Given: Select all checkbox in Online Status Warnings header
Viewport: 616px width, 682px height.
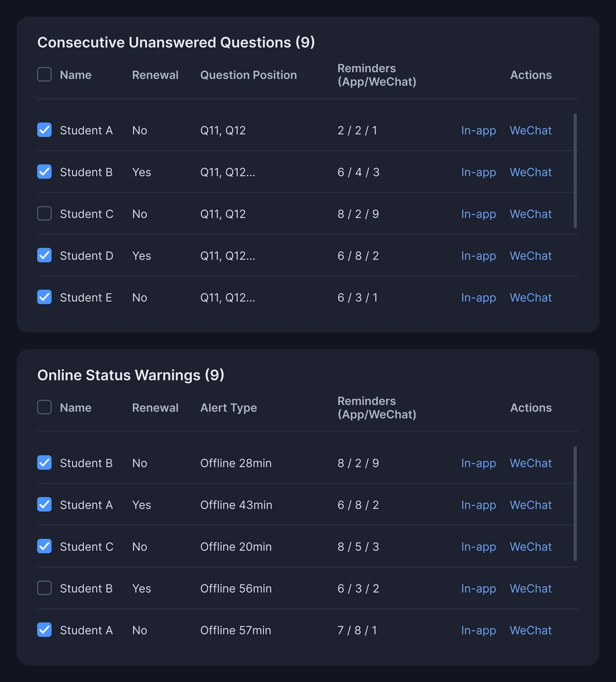Looking at the screenshot, I should [44, 407].
